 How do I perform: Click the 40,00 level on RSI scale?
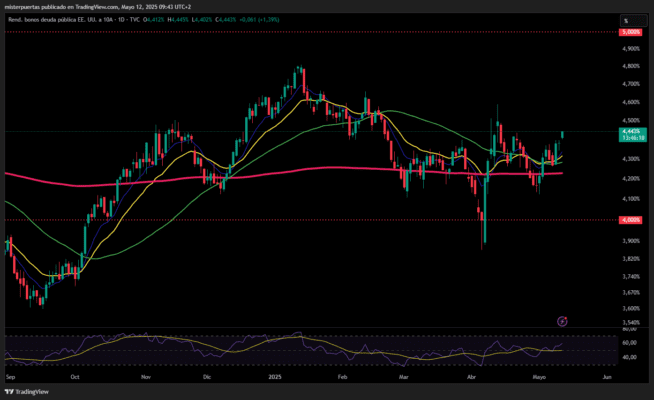coord(629,357)
